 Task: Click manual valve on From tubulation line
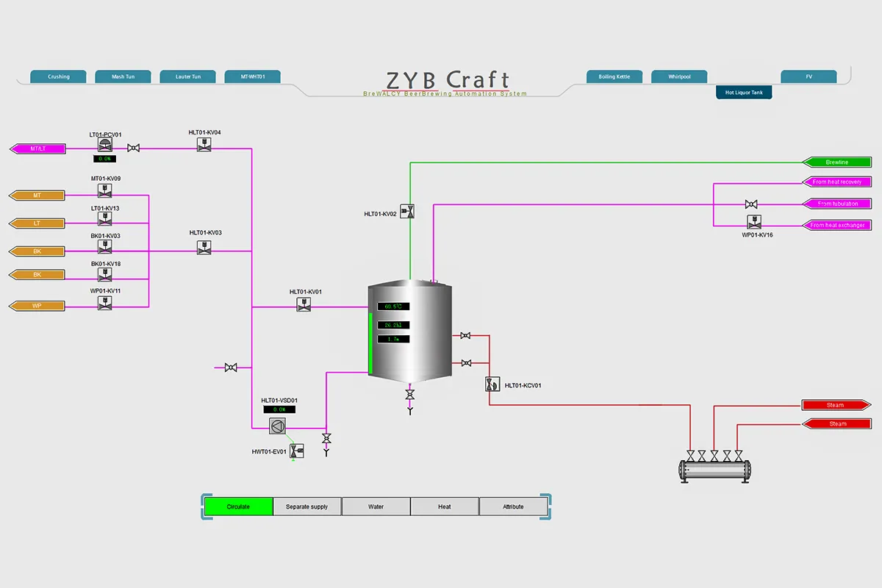[751, 204]
